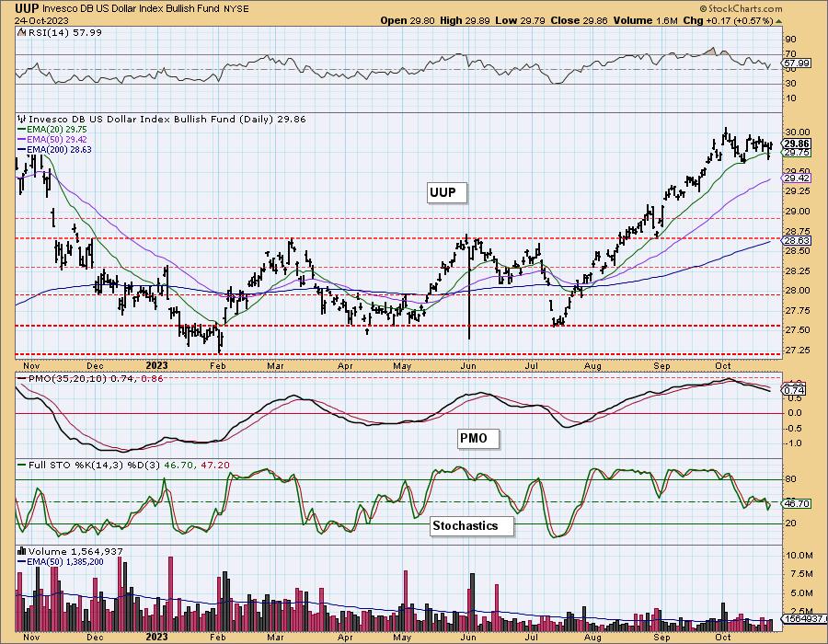Click the EMA(20) 29.75 legend text
This screenshot has width=828, height=644.
[x=57, y=130]
